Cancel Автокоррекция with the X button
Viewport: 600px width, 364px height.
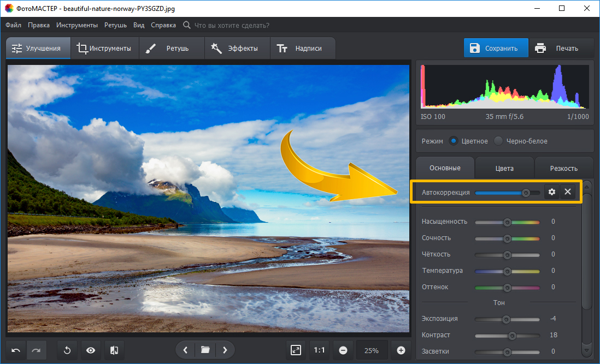tap(568, 192)
